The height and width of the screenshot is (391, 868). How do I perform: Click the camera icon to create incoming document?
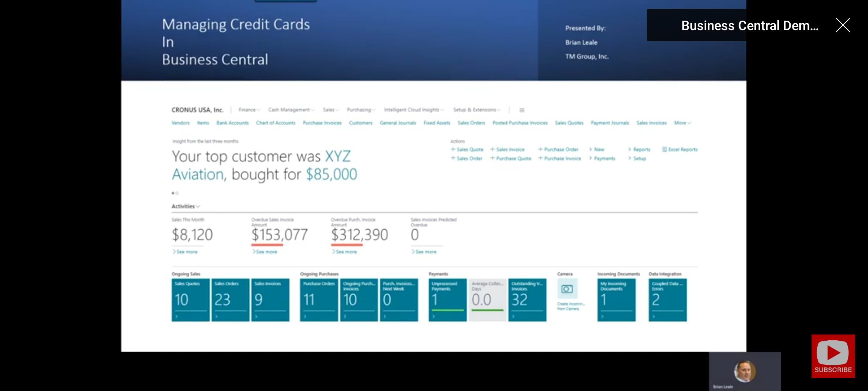[x=567, y=289]
